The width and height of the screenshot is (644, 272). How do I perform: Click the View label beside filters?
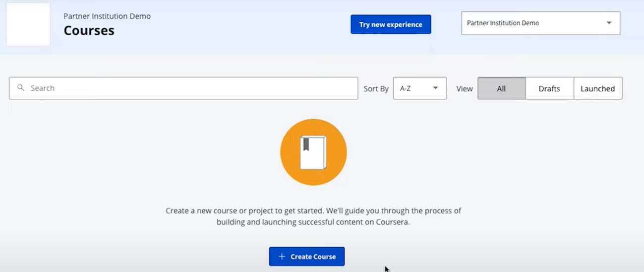[x=464, y=89]
